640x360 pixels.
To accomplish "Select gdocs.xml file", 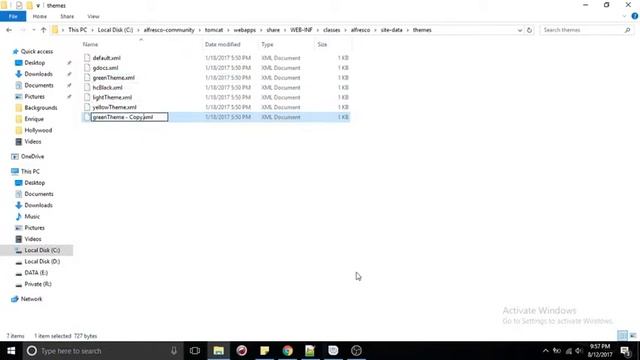I will 105,68.
